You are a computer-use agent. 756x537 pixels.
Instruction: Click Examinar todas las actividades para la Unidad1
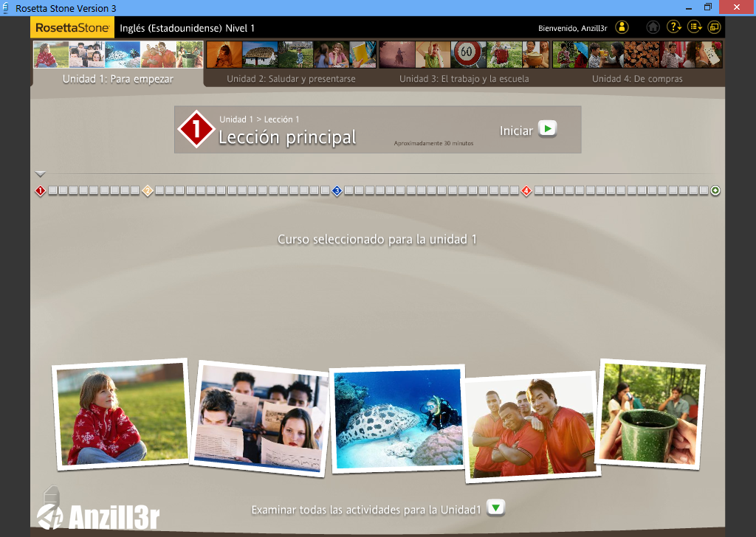pos(366,510)
